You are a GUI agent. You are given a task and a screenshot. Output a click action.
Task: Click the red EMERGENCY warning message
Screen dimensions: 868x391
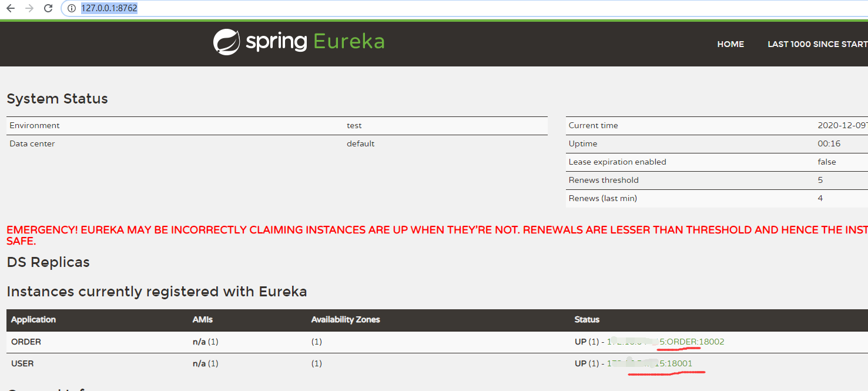[x=437, y=235]
